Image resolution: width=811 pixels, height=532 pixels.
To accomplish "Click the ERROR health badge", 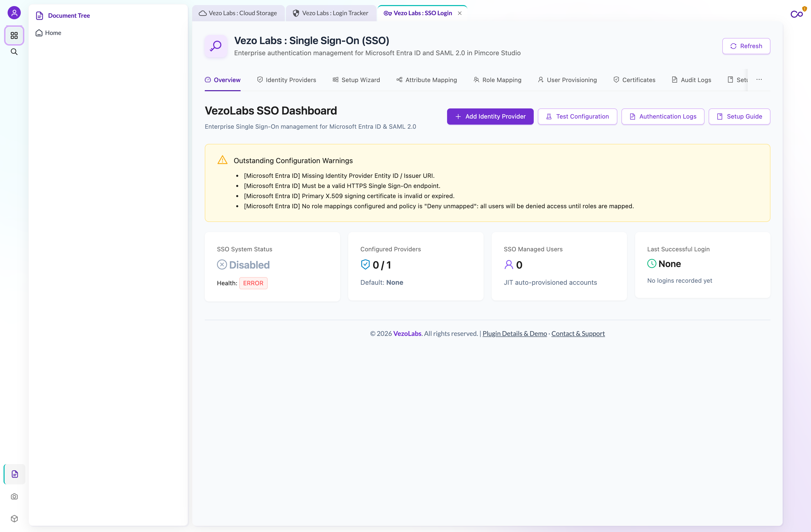I will 253,283.
